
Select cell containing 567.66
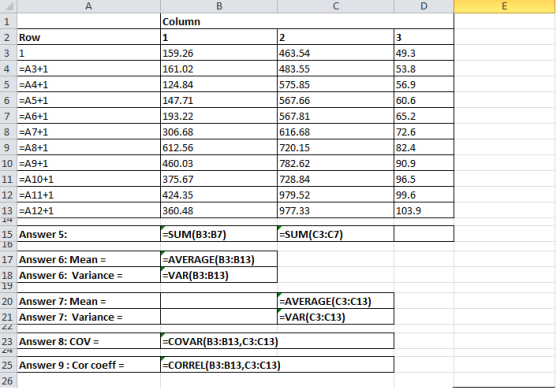(x=336, y=100)
